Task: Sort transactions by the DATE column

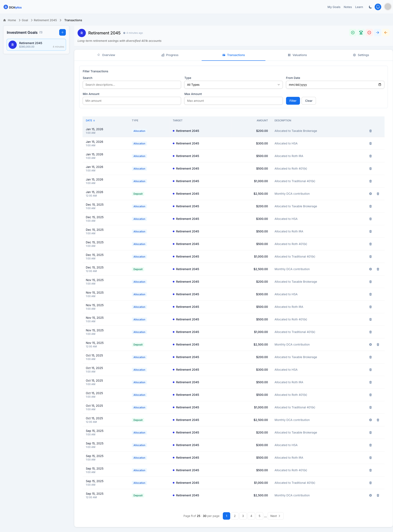Action: [90, 121]
